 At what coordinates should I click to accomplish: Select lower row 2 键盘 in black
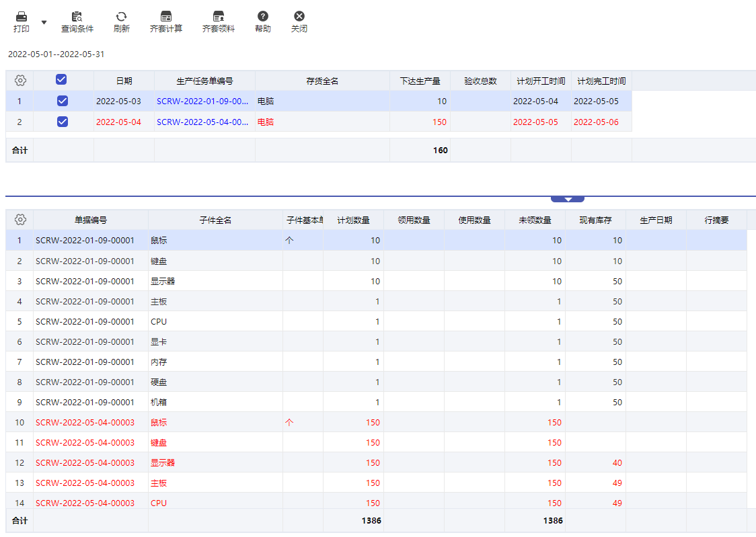tap(376, 261)
